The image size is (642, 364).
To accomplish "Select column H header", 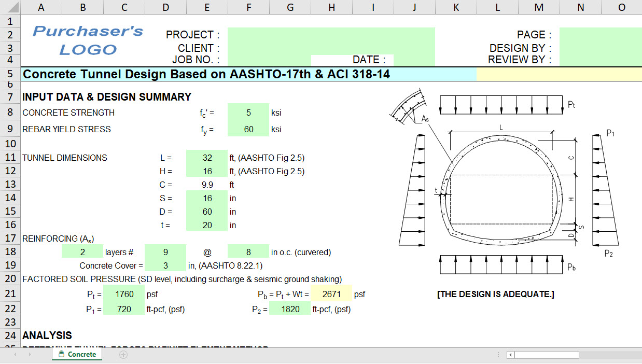I will click(x=331, y=6).
